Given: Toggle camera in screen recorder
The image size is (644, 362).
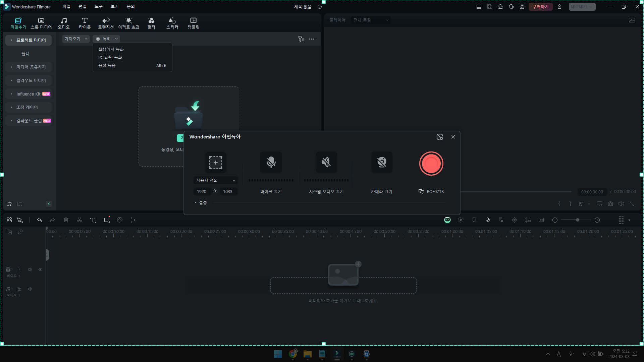Looking at the screenshot, I should coord(381,163).
